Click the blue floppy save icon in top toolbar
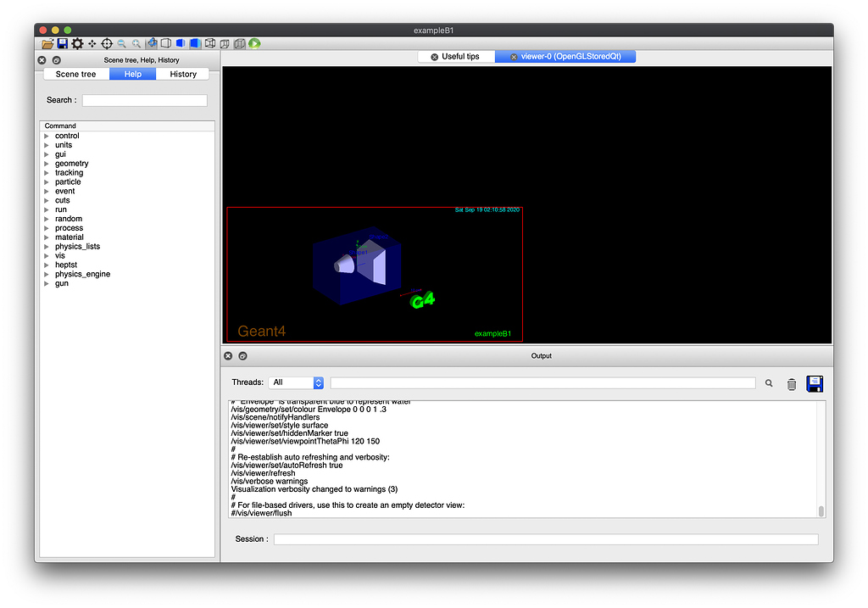Viewport: 868px width, 608px height. (63, 43)
